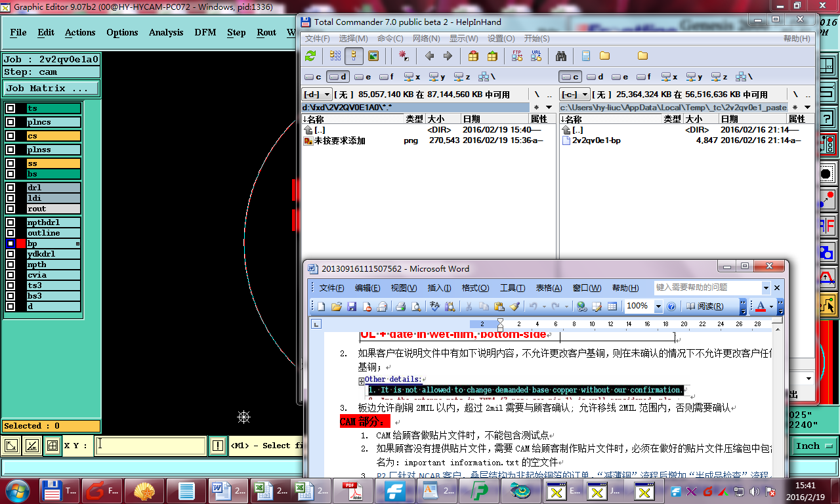
Task: Switch Total Commander to thumbnail view icon
Action: pos(373,56)
